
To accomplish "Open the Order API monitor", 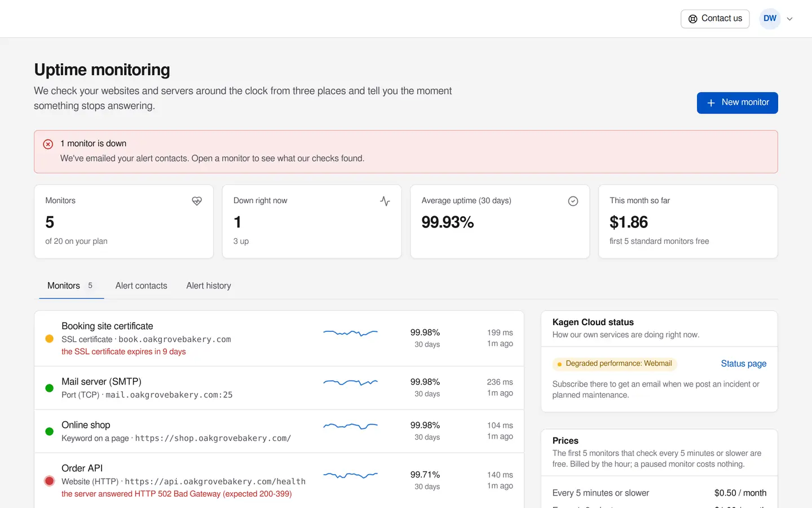I will [279, 481].
